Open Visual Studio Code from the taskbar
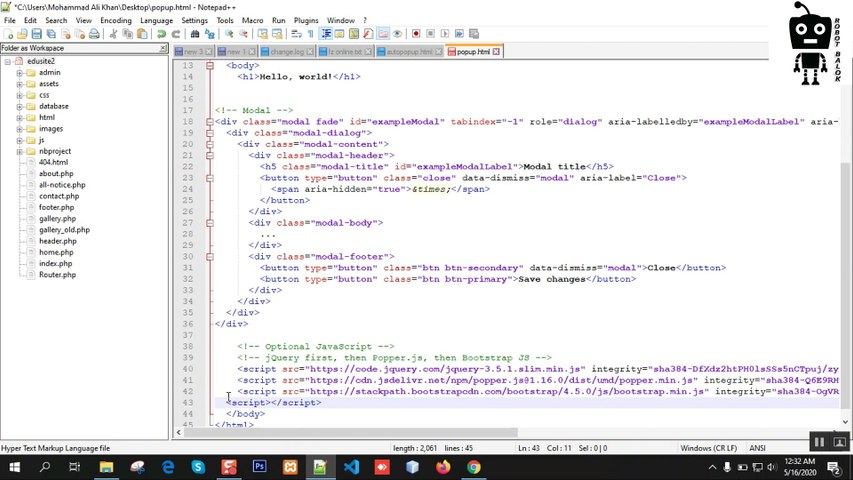Screen dimensions: 853x480 click(x=350, y=467)
